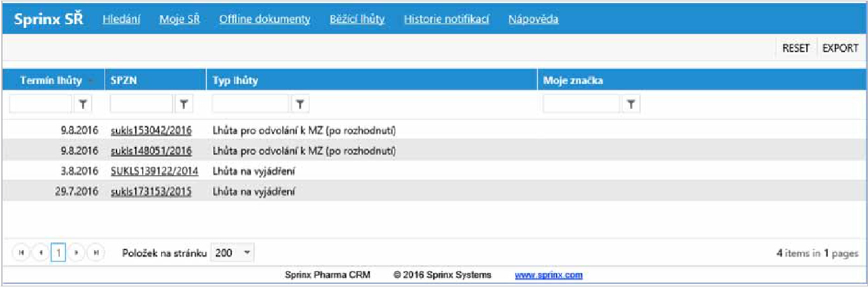Screen dimensions: 868x287
Task: Go to the next page arrow
Action: [x=76, y=253]
